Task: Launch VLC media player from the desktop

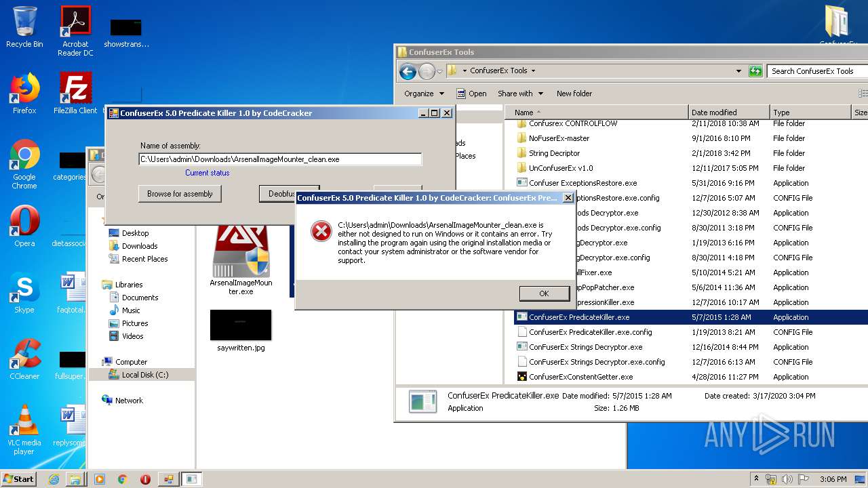Action: pyautogui.click(x=24, y=430)
